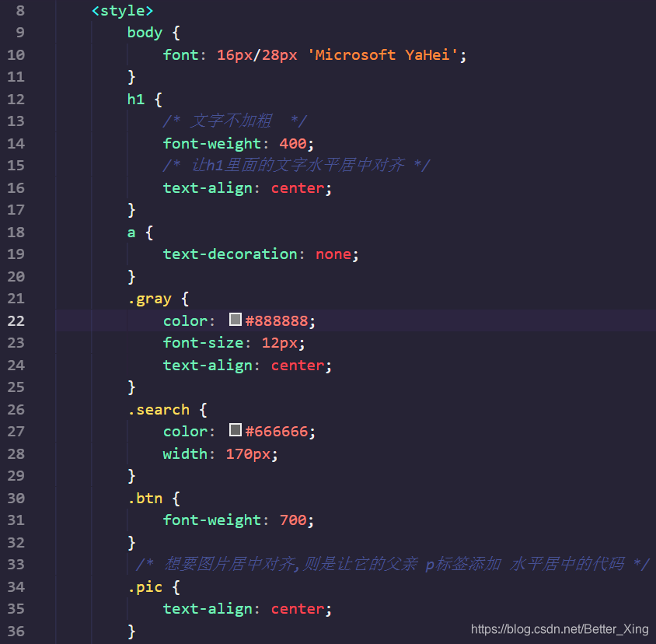Click the #888888 hex value

[x=277, y=320]
